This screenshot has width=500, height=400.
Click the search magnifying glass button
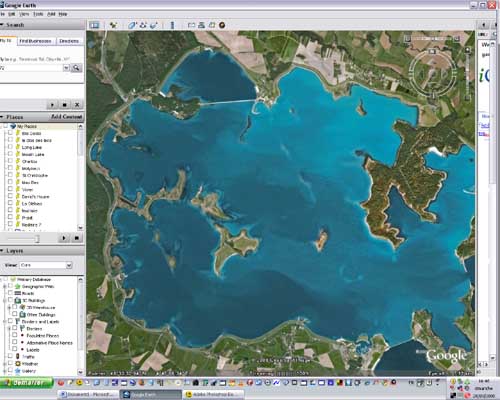coord(76,68)
